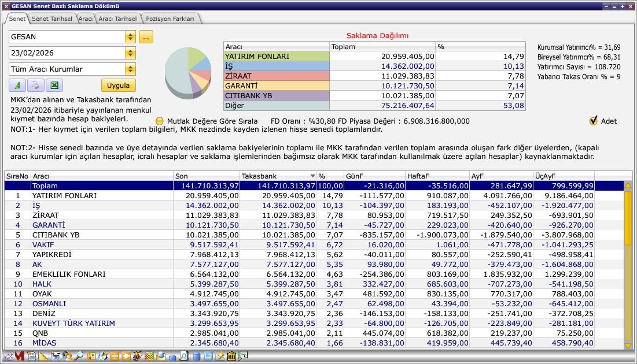The width and height of the screenshot is (637, 364).
Task: Open the GESAN symbol dropdown
Action: [x=130, y=37]
